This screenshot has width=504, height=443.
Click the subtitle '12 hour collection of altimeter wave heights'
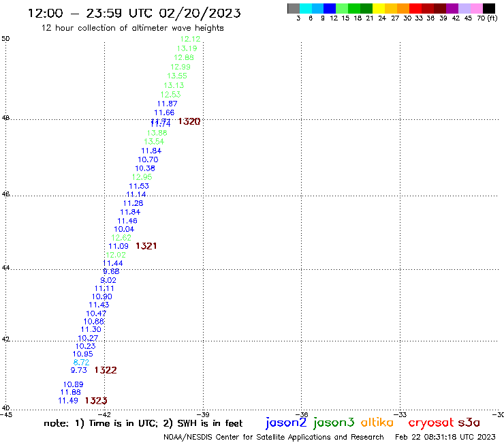tap(132, 28)
